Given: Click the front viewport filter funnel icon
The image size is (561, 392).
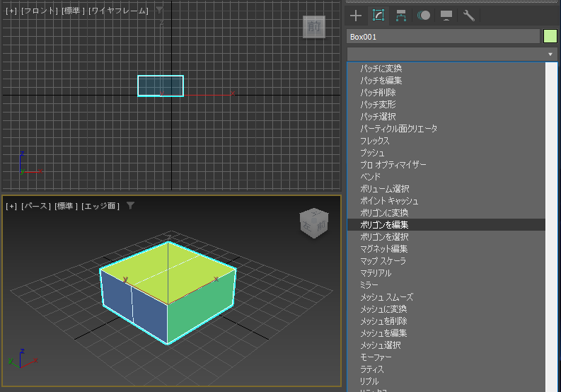Looking at the screenshot, I should click(x=159, y=10).
